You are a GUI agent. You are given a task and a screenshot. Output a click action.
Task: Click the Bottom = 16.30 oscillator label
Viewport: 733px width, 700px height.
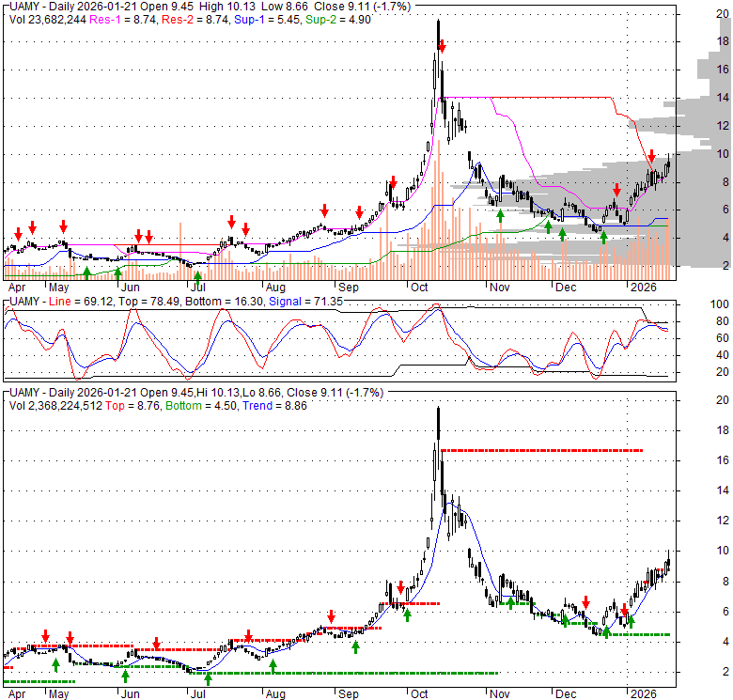(x=224, y=302)
